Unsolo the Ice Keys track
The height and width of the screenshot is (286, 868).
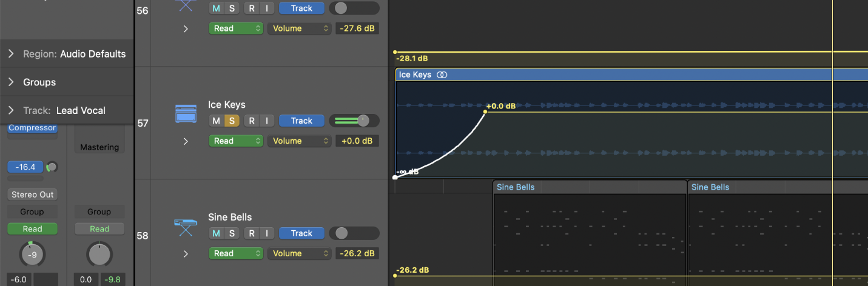coord(231,121)
